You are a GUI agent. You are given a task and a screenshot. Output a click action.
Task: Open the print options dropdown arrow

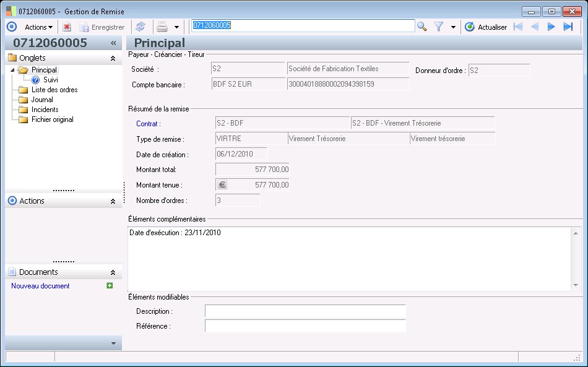176,27
